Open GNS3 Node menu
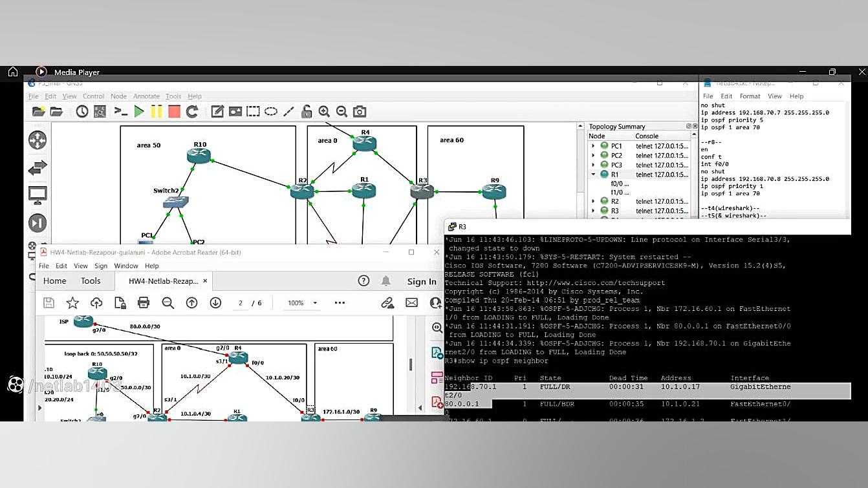The height and width of the screenshot is (488, 868). tap(118, 96)
